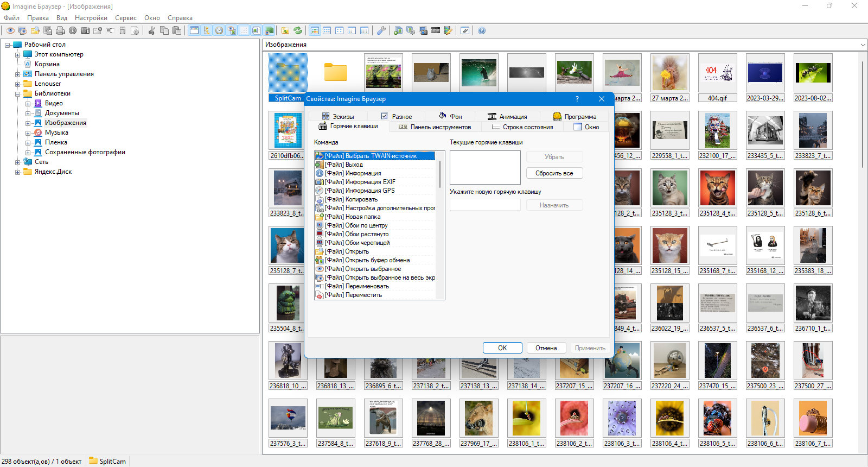Viewport: 868px width, 467px height.
Task: Switch to colored thumbnails view icon
Action: pos(315,30)
